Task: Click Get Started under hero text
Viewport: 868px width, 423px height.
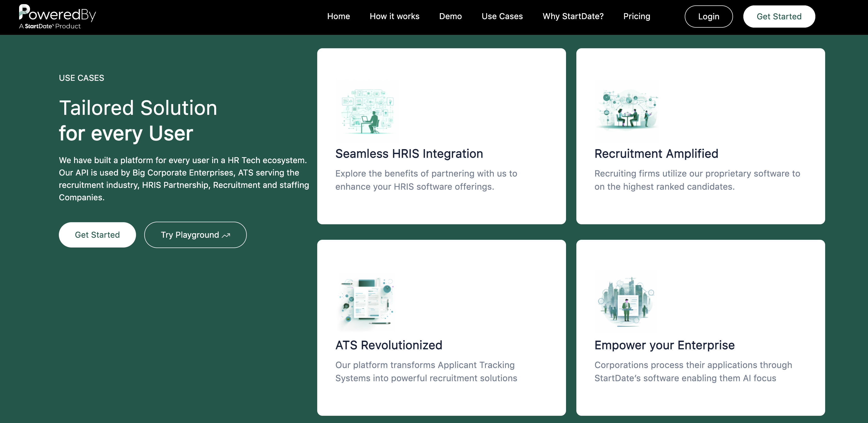Action: coord(97,235)
